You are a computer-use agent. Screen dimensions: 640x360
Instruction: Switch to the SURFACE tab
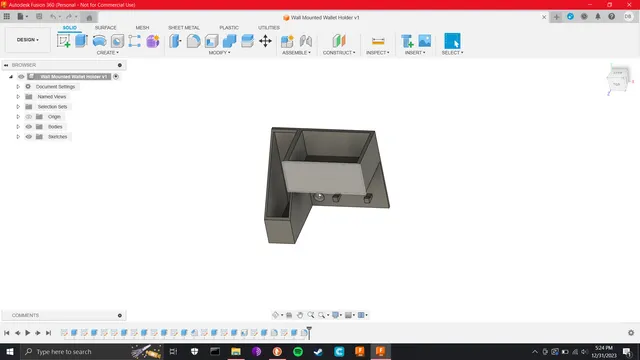click(x=106, y=28)
